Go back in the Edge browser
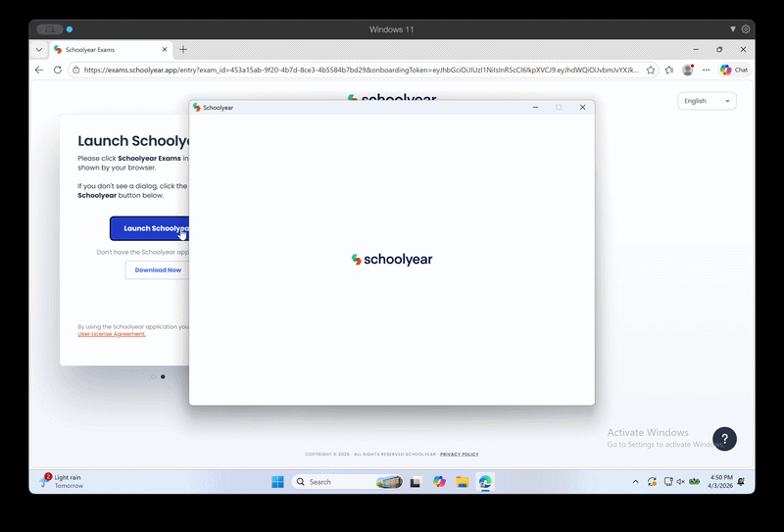 click(39, 70)
